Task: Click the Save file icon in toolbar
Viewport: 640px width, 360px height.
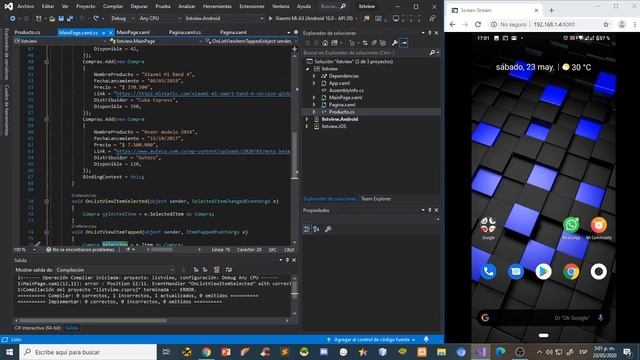Action: pyautogui.click(x=61, y=18)
